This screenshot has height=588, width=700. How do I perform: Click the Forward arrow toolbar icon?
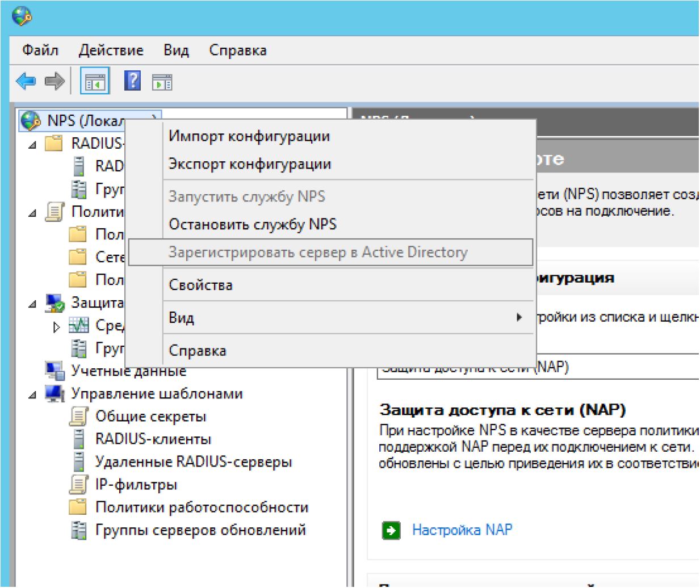point(55,82)
